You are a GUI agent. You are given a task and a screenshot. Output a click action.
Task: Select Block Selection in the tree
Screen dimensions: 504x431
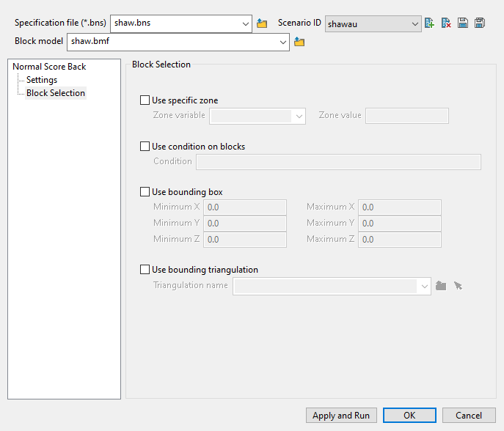[56, 93]
